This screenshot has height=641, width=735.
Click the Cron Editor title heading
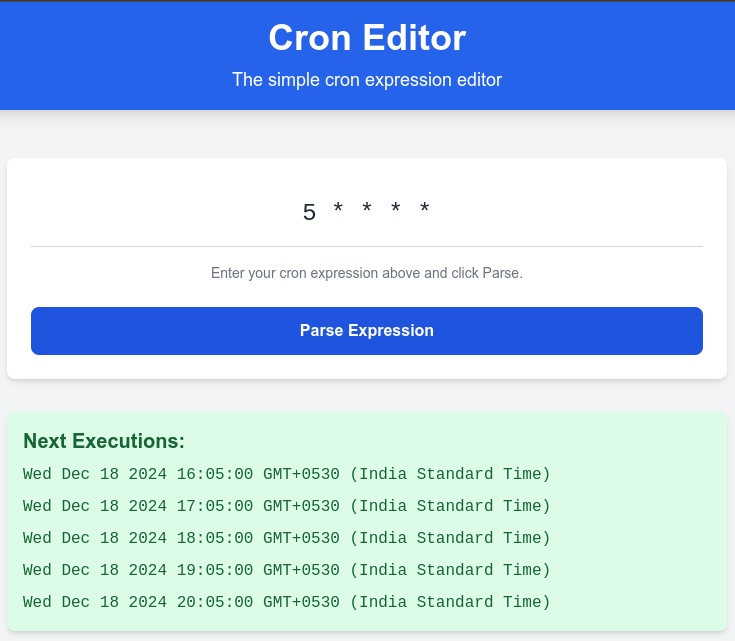tap(367, 38)
